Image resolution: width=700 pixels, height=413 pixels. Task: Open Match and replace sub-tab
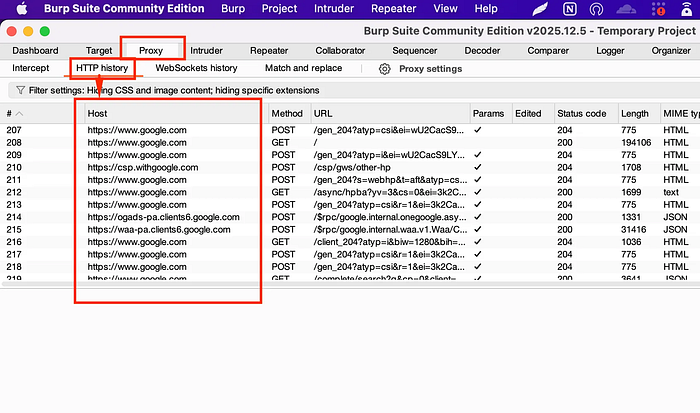point(304,68)
